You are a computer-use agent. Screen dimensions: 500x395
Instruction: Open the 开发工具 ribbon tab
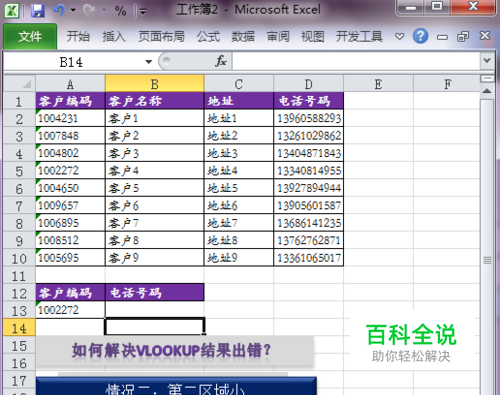point(359,36)
